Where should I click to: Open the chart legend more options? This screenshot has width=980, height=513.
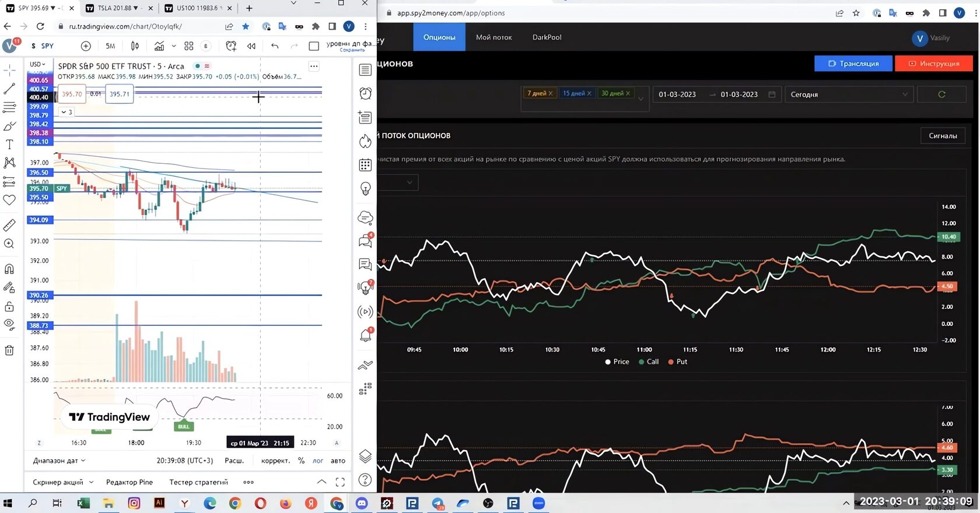(x=314, y=66)
